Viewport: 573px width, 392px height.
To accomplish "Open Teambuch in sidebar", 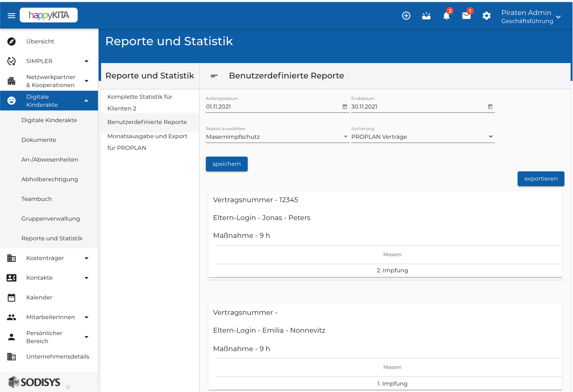I will click(x=36, y=199).
